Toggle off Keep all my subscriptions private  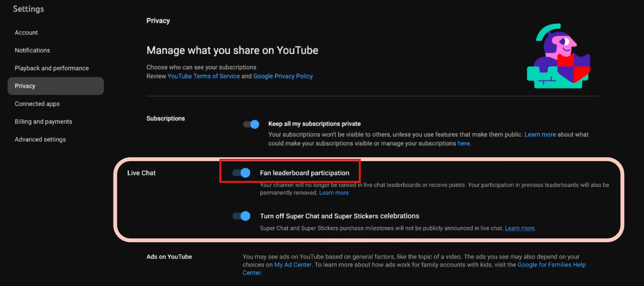pyautogui.click(x=251, y=124)
